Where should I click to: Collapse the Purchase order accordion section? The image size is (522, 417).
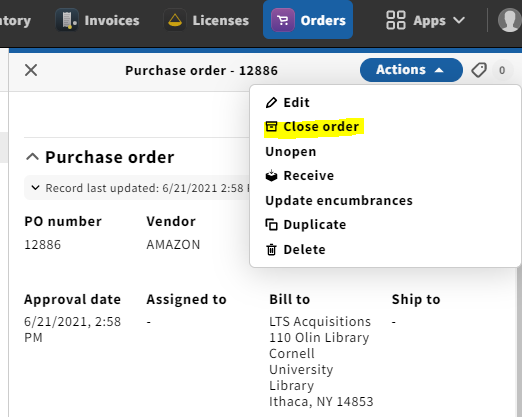(32, 157)
